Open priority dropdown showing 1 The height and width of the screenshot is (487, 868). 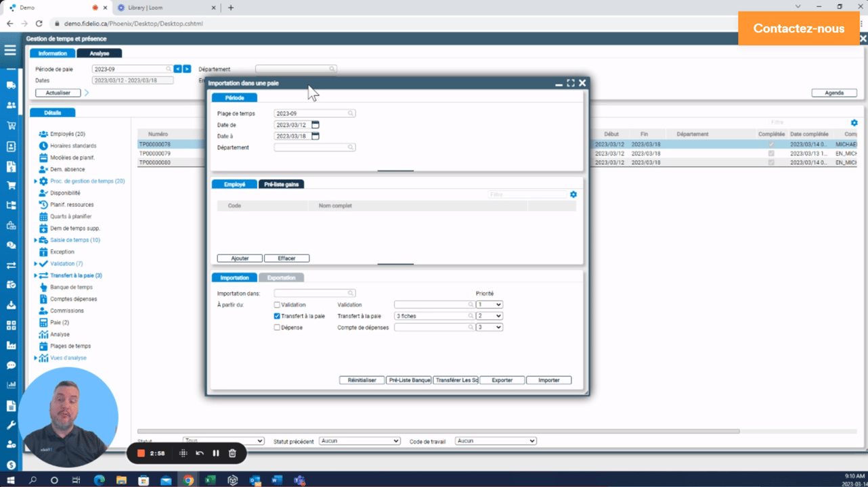point(489,305)
